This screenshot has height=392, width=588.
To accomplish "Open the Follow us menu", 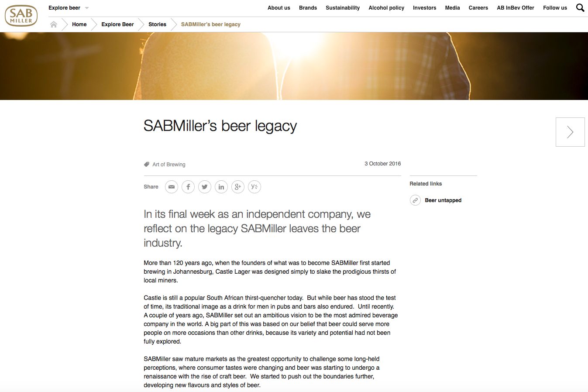I will point(555,8).
